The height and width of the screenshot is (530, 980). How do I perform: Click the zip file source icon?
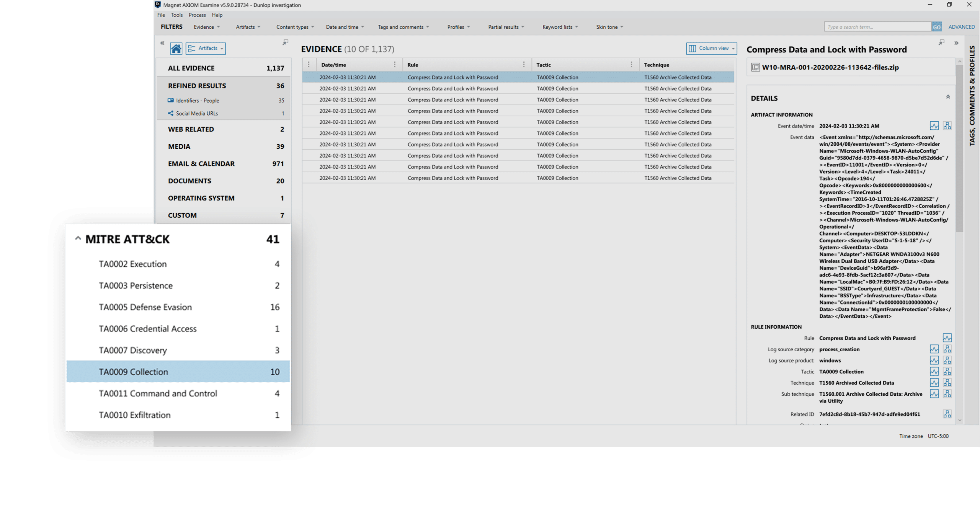pos(755,67)
